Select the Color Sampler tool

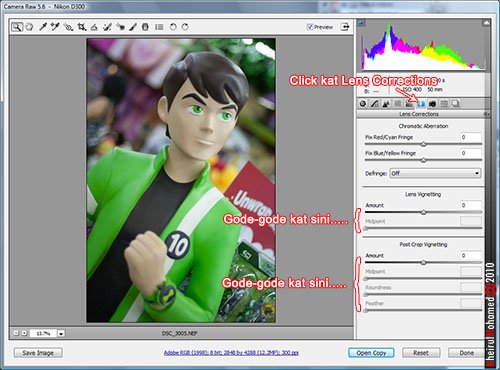pos(55,27)
